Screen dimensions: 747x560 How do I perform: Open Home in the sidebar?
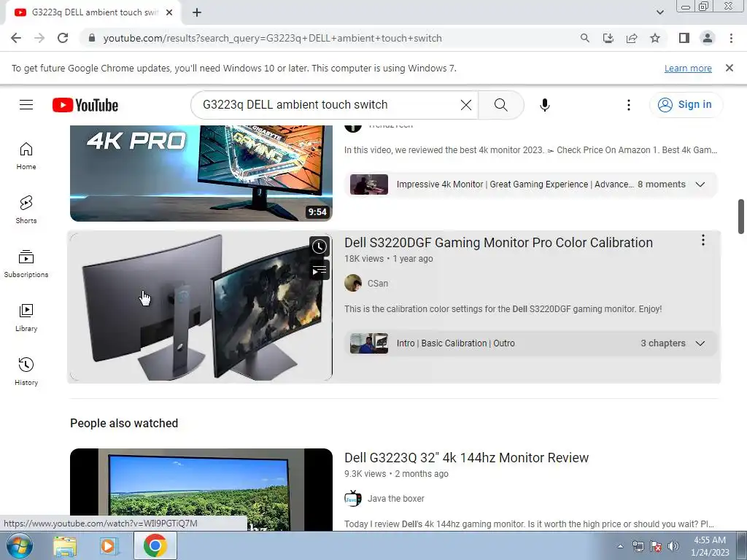pos(26,156)
